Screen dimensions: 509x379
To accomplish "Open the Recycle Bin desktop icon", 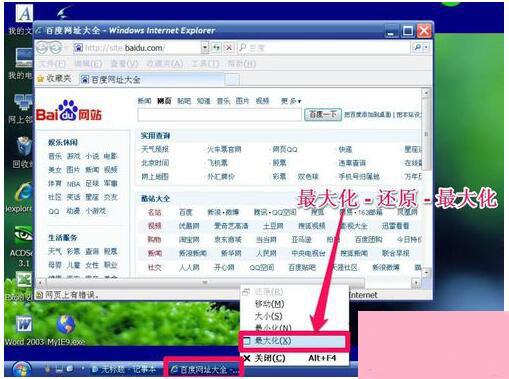I will tap(24, 147).
